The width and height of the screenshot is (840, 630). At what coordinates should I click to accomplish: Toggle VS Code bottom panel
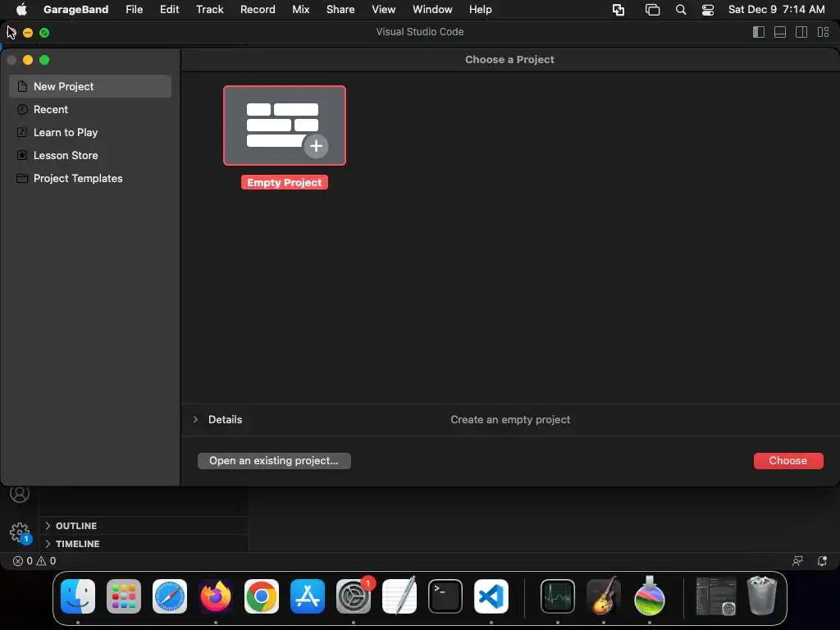[780, 32]
